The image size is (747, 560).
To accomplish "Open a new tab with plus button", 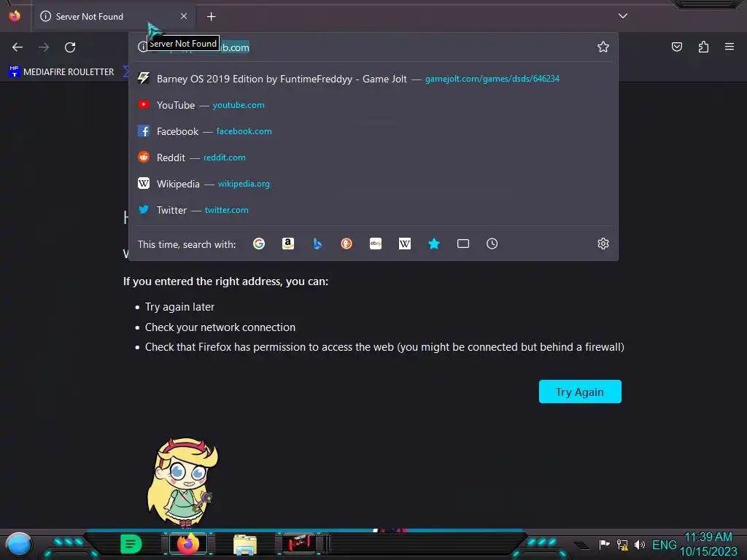I will coord(211,17).
